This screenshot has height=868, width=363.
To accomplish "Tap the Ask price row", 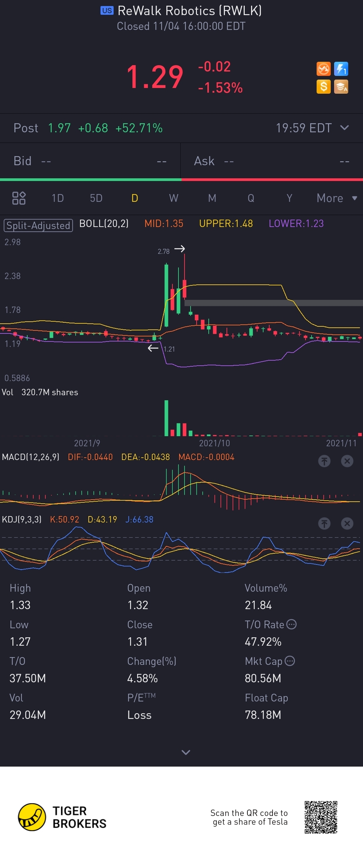I will point(272,161).
